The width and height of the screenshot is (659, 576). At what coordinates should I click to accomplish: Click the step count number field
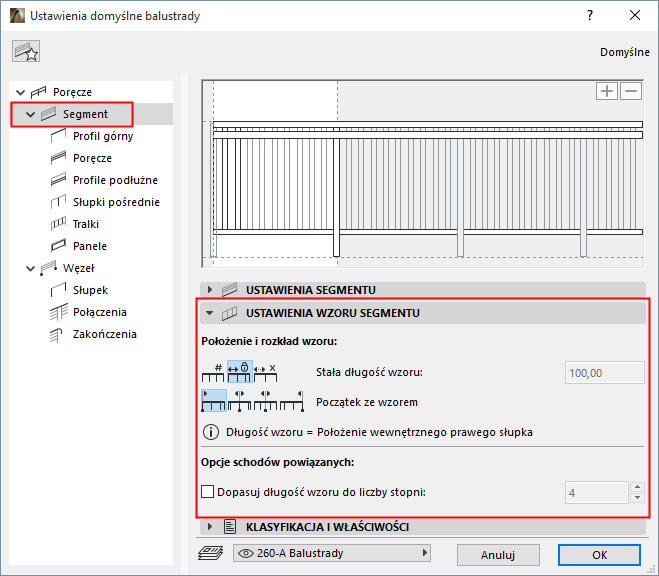click(x=596, y=492)
